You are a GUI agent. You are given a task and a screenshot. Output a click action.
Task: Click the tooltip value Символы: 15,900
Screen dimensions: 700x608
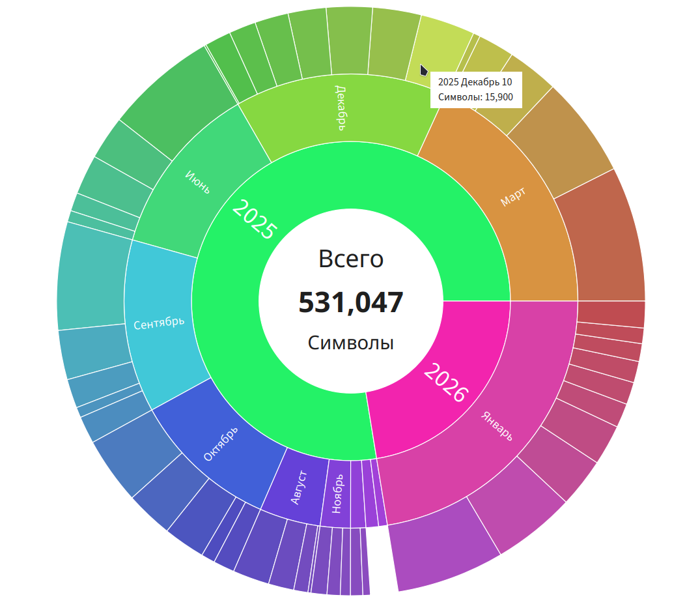475,97
